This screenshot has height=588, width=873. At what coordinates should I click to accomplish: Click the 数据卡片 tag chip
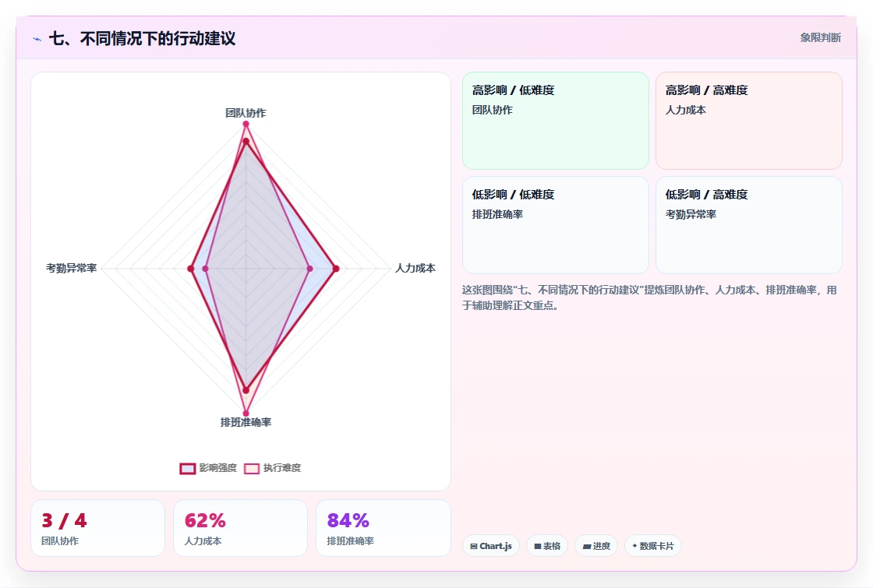click(x=653, y=546)
